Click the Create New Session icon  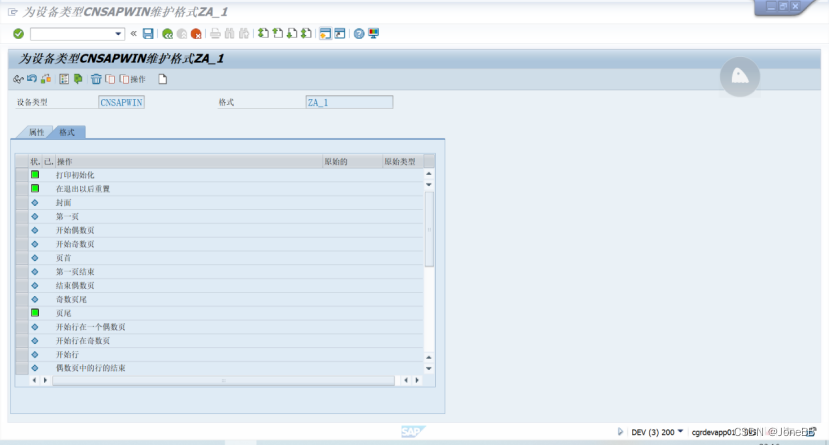point(325,34)
